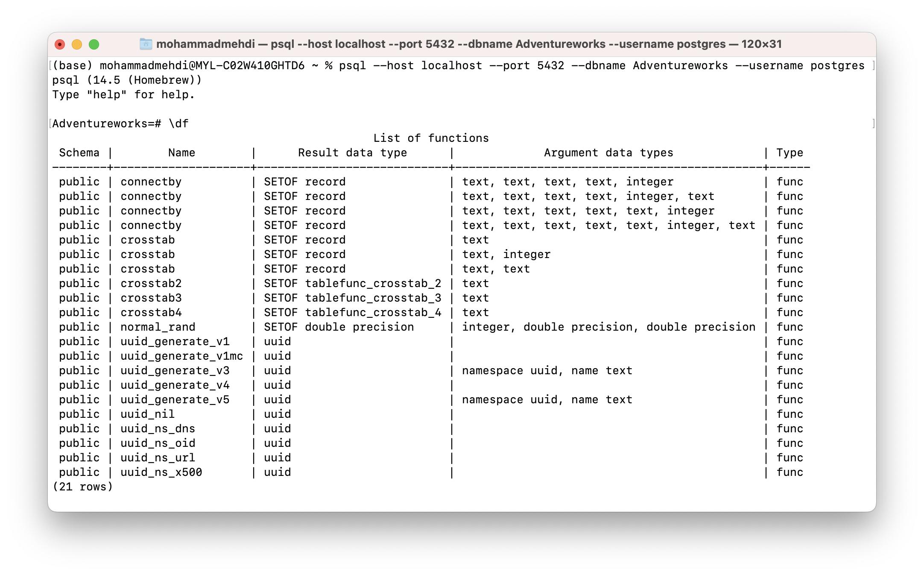Click 'text, text, text, text, text, integer, text' arguments
This screenshot has height=575, width=924.
(609, 226)
